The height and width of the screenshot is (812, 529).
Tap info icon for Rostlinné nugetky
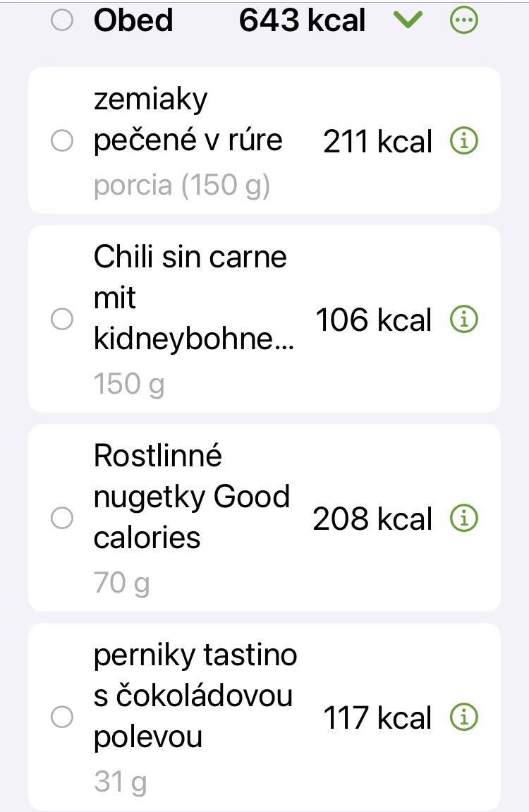click(463, 519)
